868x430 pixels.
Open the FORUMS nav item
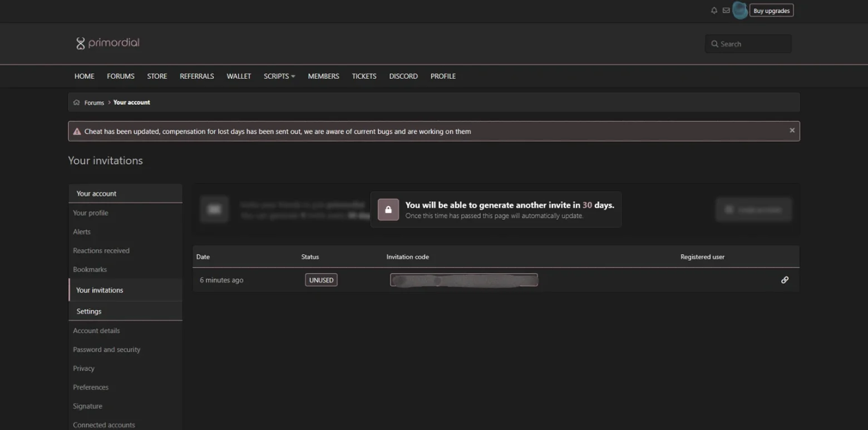tap(121, 76)
